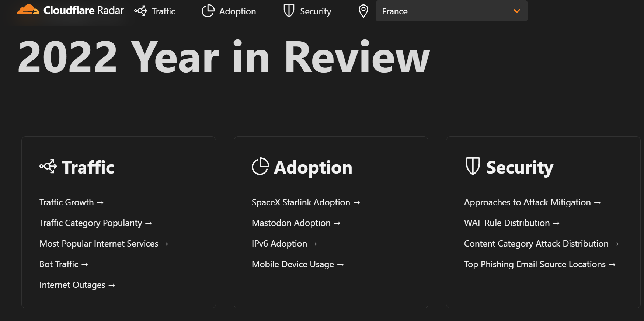The image size is (644, 321).
Task: Click the Adoption pie chart icon in navbar
Action: pyautogui.click(x=208, y=11)
